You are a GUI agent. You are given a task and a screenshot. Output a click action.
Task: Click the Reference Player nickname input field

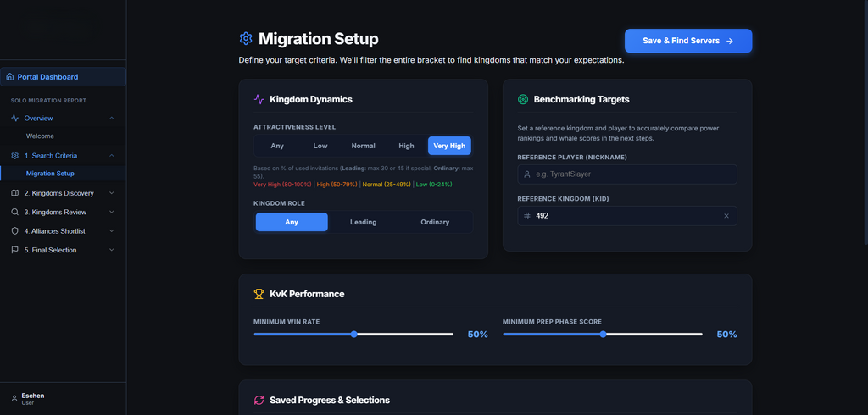[x=627, y=174]
